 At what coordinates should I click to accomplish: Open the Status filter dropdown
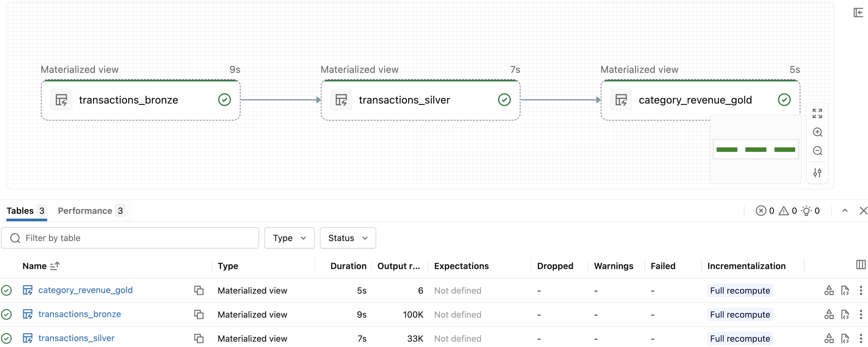pos(347,238)
